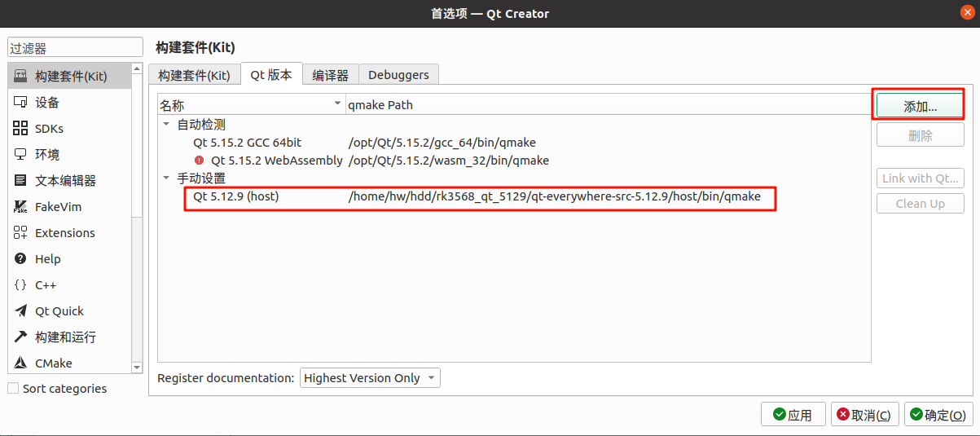Screen dimensions: 980x436
Task: Click the 添加... add button
Action: pos(921,106)
